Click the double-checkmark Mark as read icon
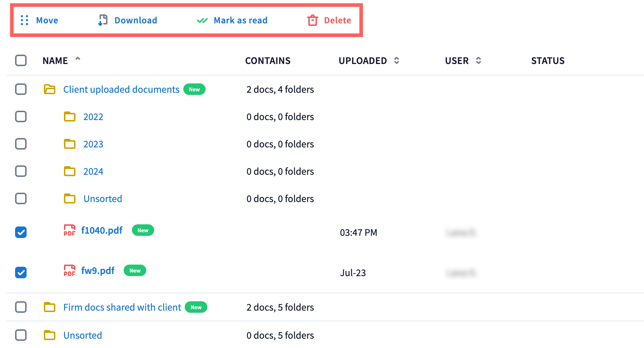This screenshot has width=644, height=348. (202, 20)
